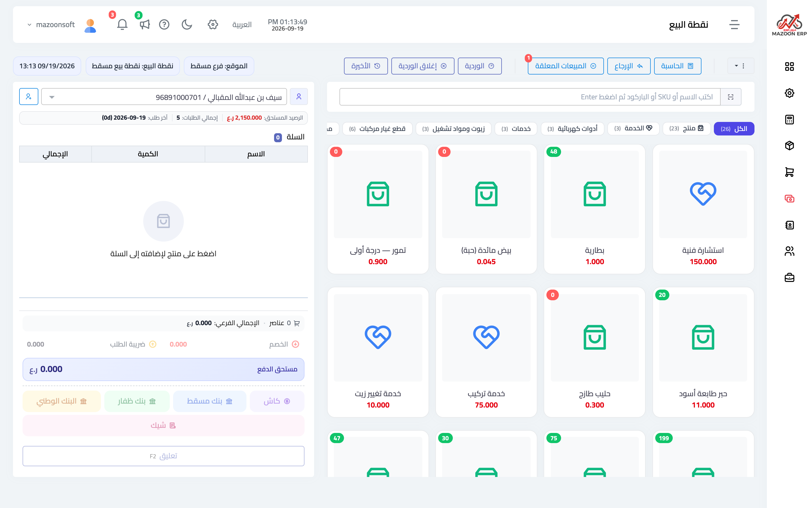The height and width of the screenshot is (508, 812).
Task: Pay with بنك مسقط button
Action: [209, 401]
